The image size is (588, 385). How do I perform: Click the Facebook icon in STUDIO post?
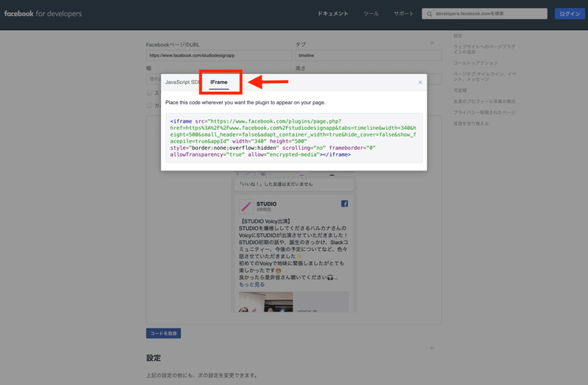click(x=344, y=204)
